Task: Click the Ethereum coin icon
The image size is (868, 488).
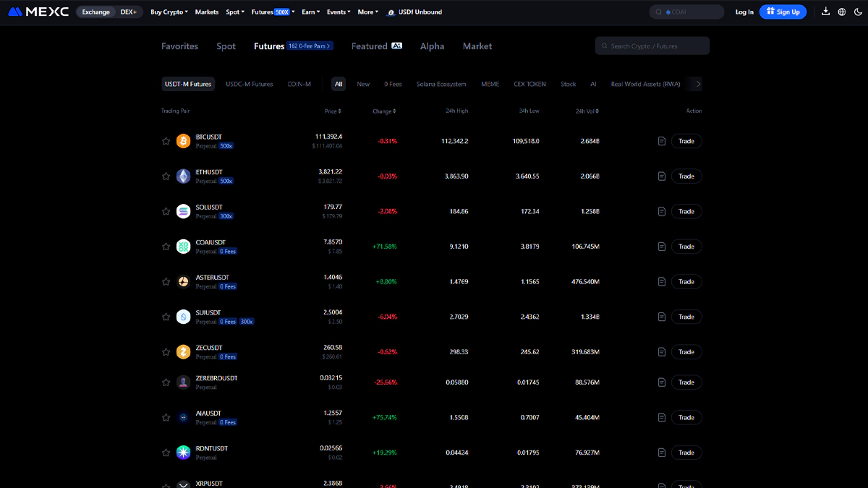Action: [184, 176]
